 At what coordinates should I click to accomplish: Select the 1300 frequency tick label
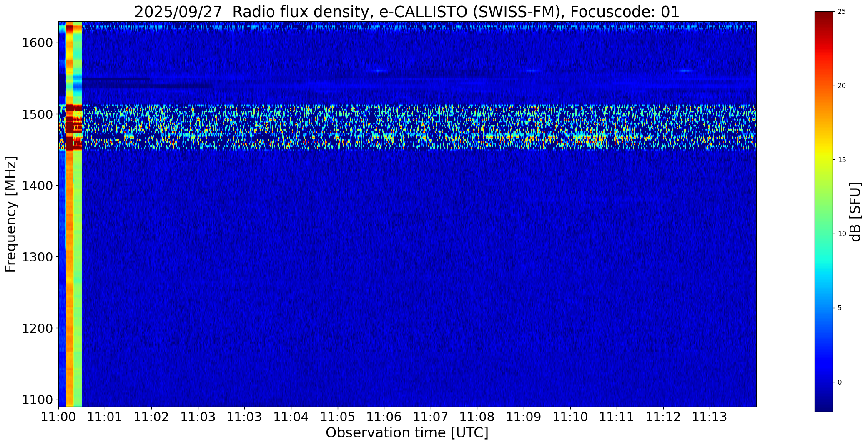tap(38, 257)
